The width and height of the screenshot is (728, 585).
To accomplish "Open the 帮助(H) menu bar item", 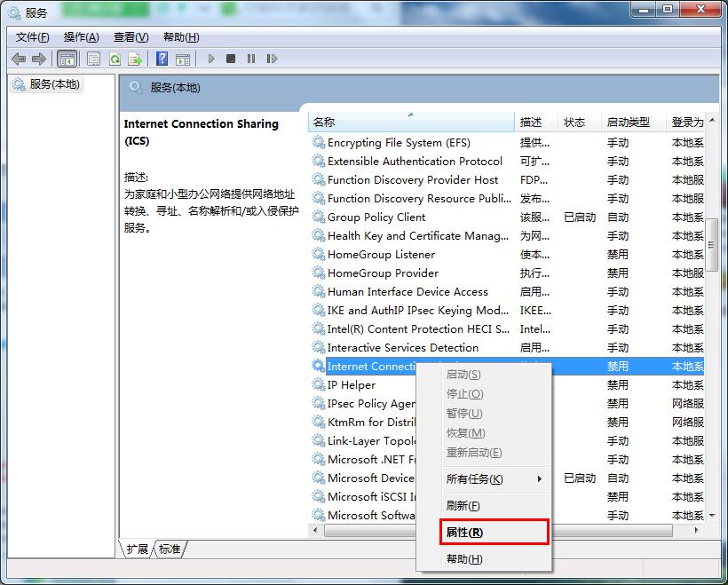I will click(181, 37).
